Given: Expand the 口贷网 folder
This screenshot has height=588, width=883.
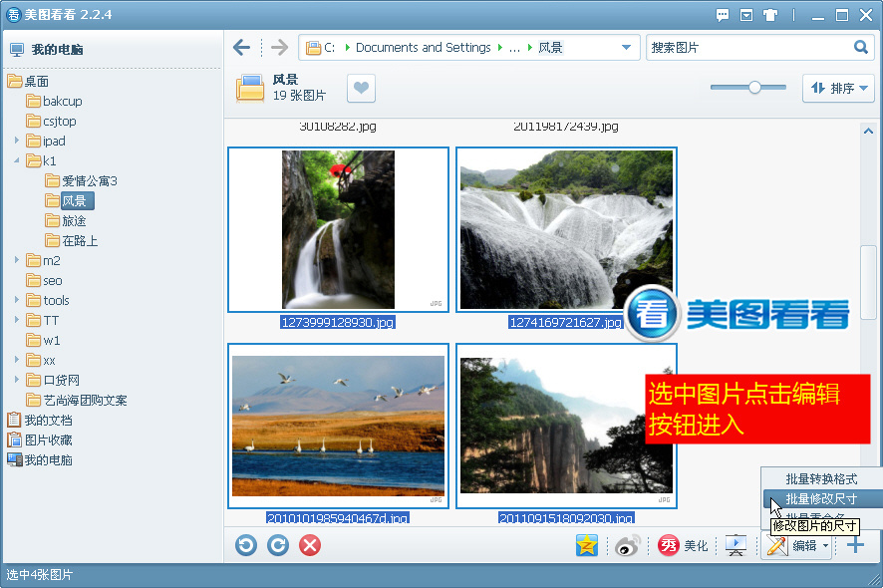Looking at the screenshot, I should tap(17, 380).
